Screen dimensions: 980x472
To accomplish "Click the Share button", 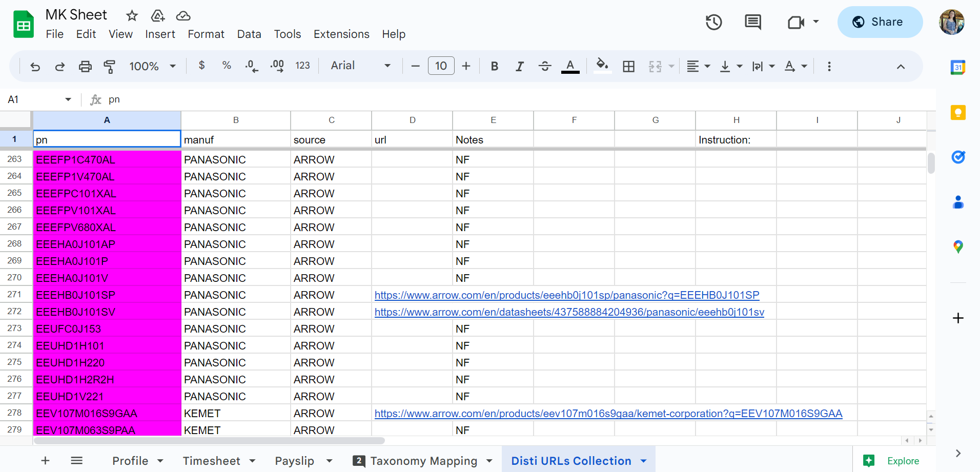I will click(880, 22).
